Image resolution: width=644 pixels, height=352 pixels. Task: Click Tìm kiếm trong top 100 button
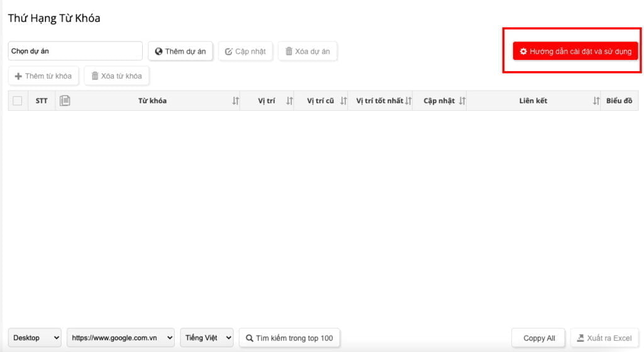(289, 338)
